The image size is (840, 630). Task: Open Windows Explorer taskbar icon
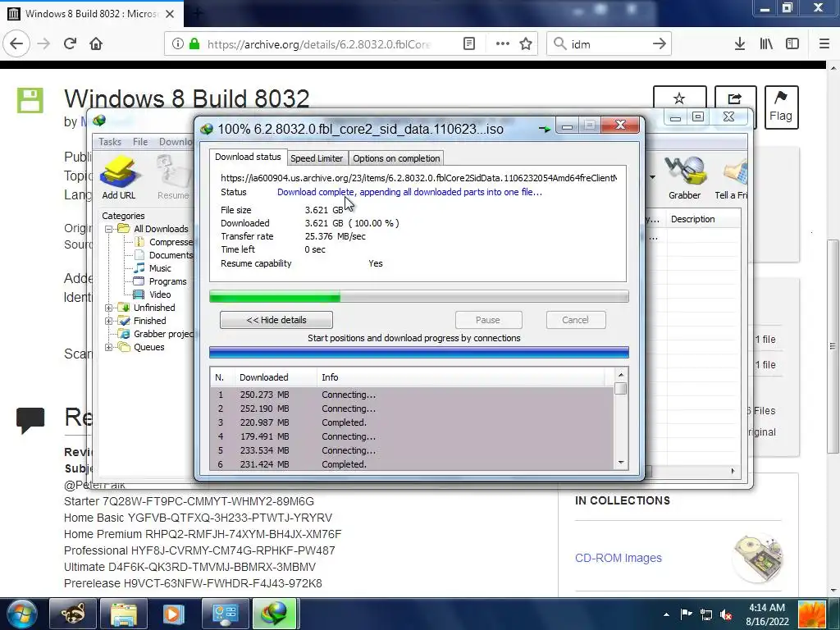123,614
